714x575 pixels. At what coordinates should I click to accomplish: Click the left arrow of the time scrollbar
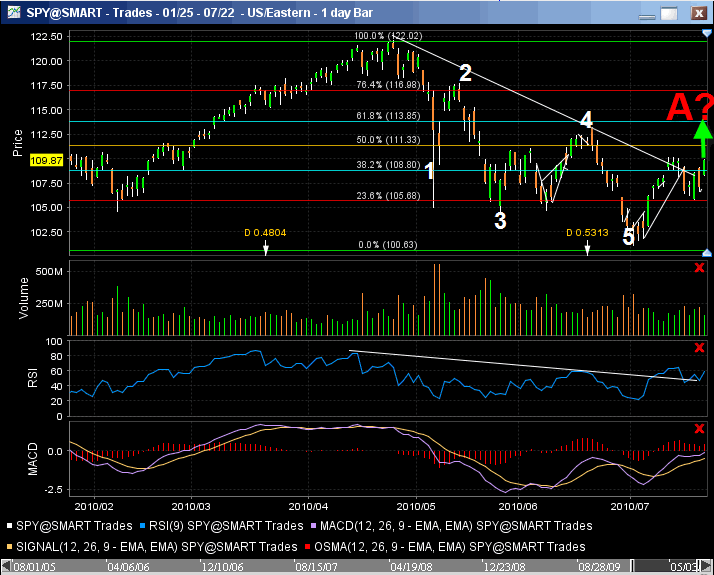[6, 567]
